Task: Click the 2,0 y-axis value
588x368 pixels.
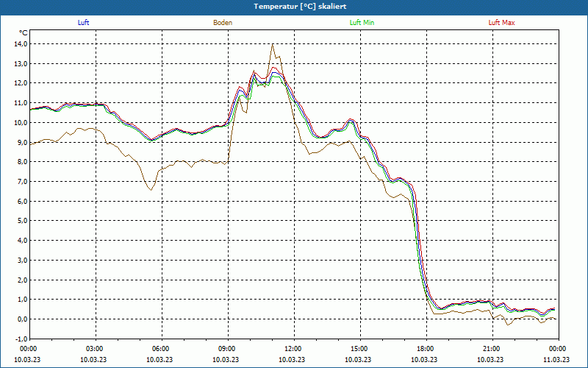Action: point(23,280)
